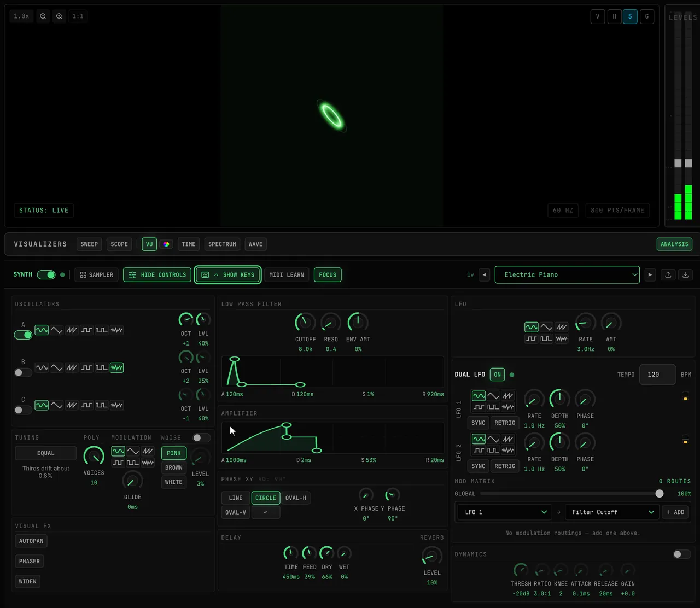Viewport: 700px width, 608px height.
Task: Enable oscillator B switch
Action: pyautogui.click(x=23, y=372)
